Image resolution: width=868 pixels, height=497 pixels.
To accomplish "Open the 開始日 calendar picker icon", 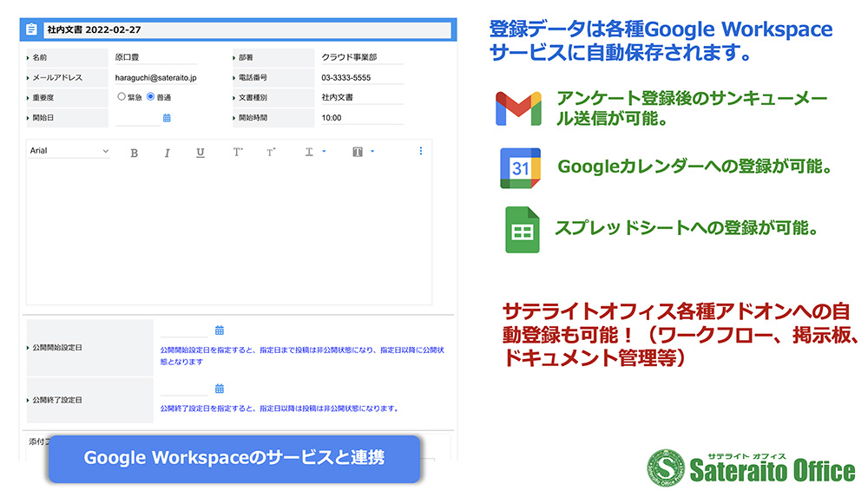I will (x=167, y=118).
